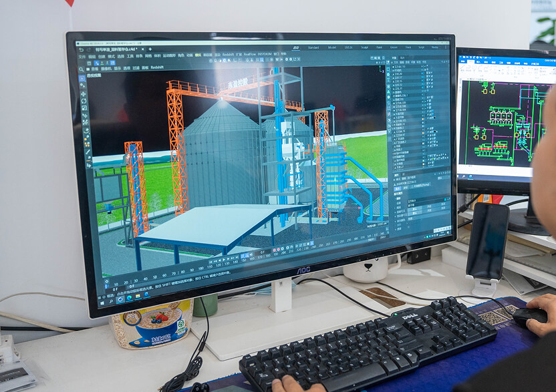Open the 文件 menu in main menu bar
Screen dimensions: 556x392
82,57
